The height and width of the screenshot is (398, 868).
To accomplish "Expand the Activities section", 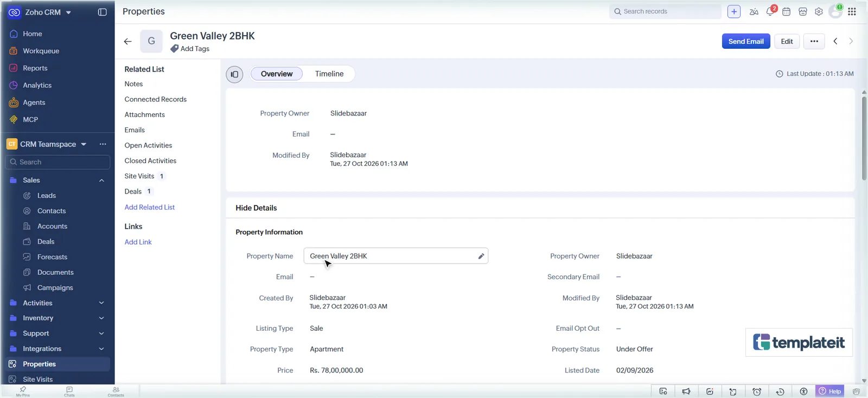I will tap(101, 303).
